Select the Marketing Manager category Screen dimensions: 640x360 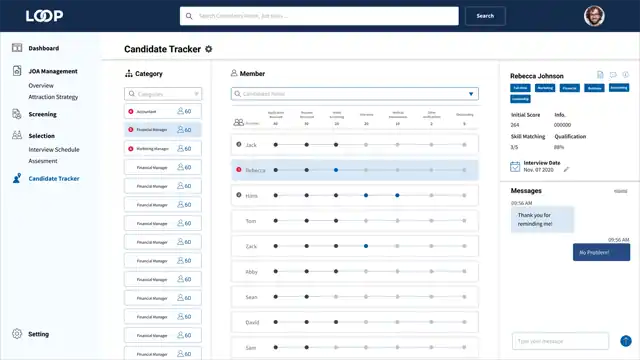[163, 149]
